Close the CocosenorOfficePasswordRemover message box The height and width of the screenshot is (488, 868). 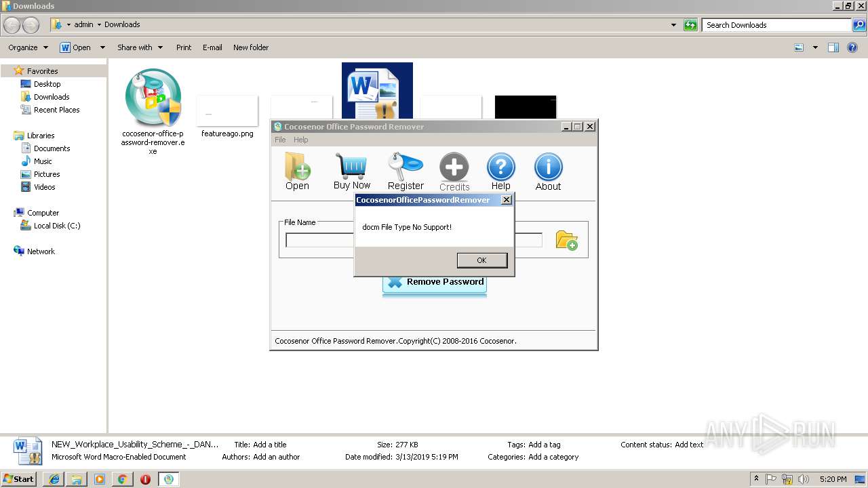506,200
